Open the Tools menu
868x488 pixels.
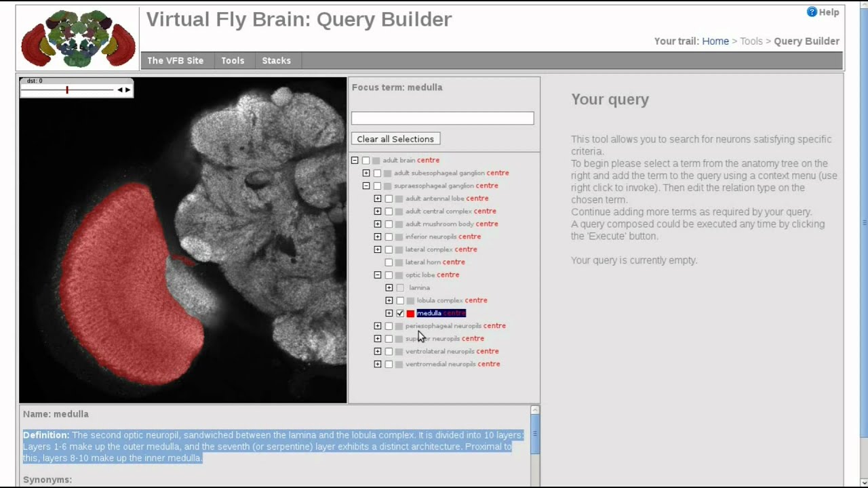point(233,60)
